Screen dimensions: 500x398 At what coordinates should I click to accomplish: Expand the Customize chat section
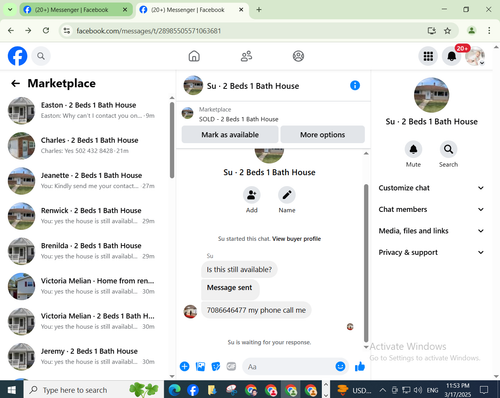click(431, 188)
